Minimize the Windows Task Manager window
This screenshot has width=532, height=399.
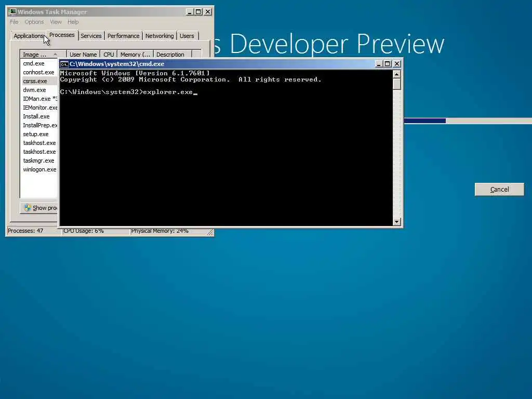point(190,12)
